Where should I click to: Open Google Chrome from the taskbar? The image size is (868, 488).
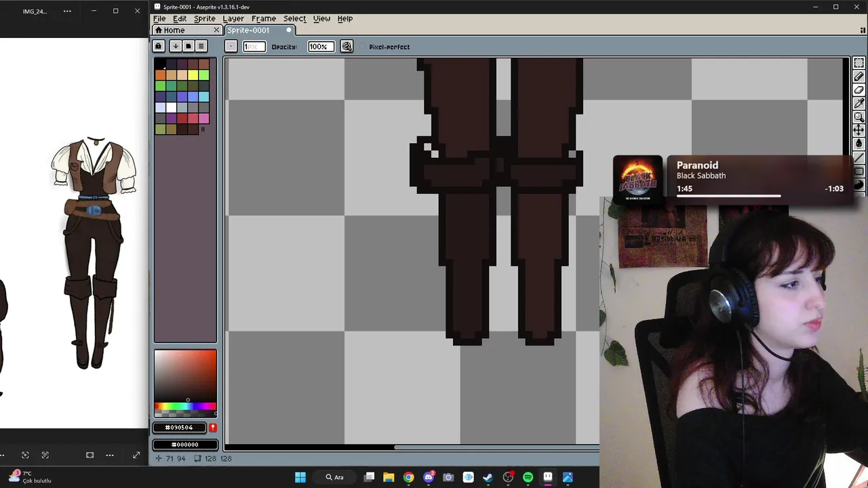408,477
